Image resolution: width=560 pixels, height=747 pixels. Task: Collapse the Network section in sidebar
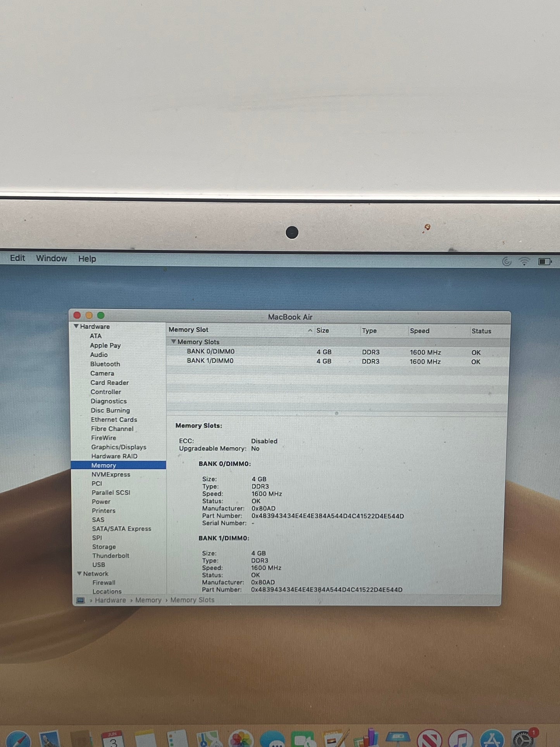79,573
